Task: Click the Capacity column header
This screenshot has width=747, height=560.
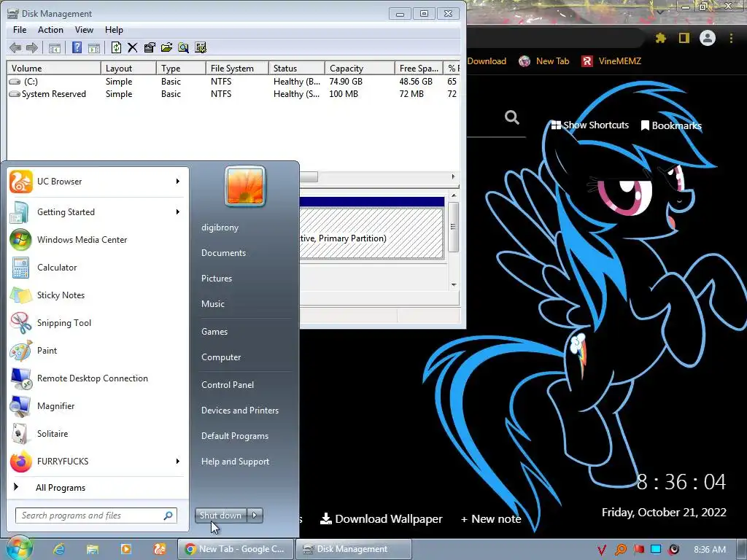Action: pyautogui.click(x=360, y=68)
